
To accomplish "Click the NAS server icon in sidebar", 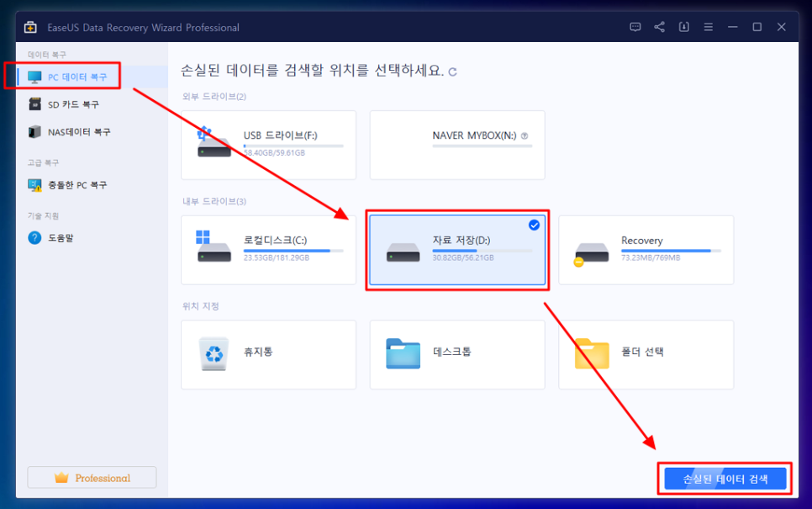I will tap(34, 131).
